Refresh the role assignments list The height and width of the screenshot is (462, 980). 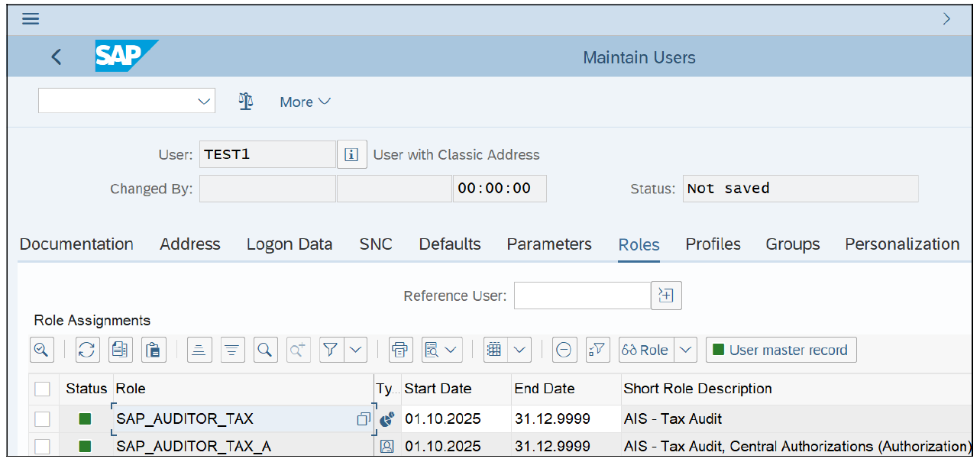coord(87,350)
